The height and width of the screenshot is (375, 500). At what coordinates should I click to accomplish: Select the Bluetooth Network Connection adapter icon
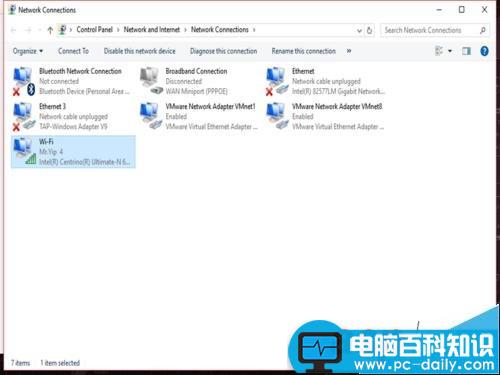pyautogui.click(x=24, y=81)
